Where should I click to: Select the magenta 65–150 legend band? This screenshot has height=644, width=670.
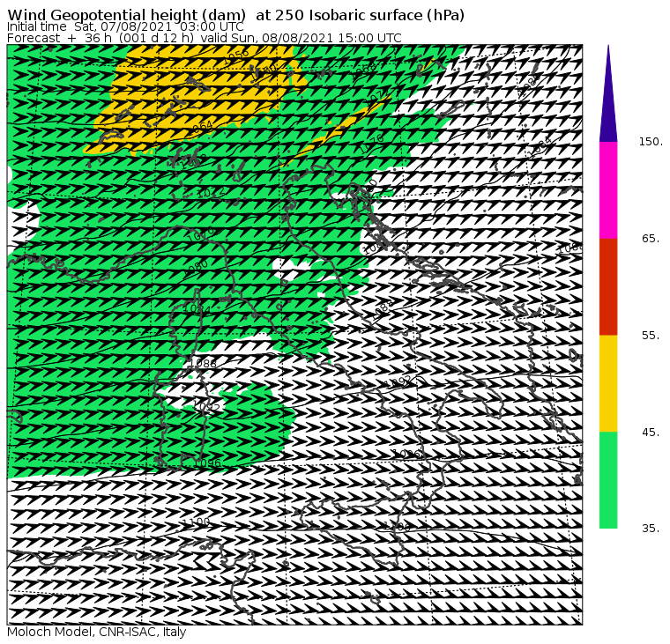pyautogui.click(x=608, y=190)
